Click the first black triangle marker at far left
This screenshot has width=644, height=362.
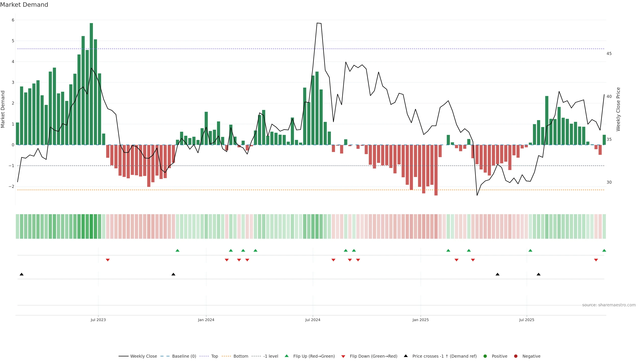coord(21,274)
